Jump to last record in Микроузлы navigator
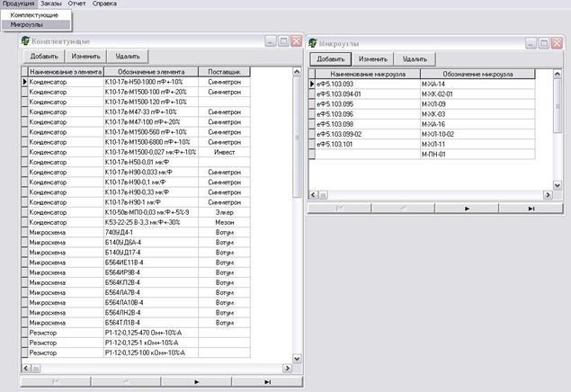Viewport: 571px width, 392px height. pos(531,208)
